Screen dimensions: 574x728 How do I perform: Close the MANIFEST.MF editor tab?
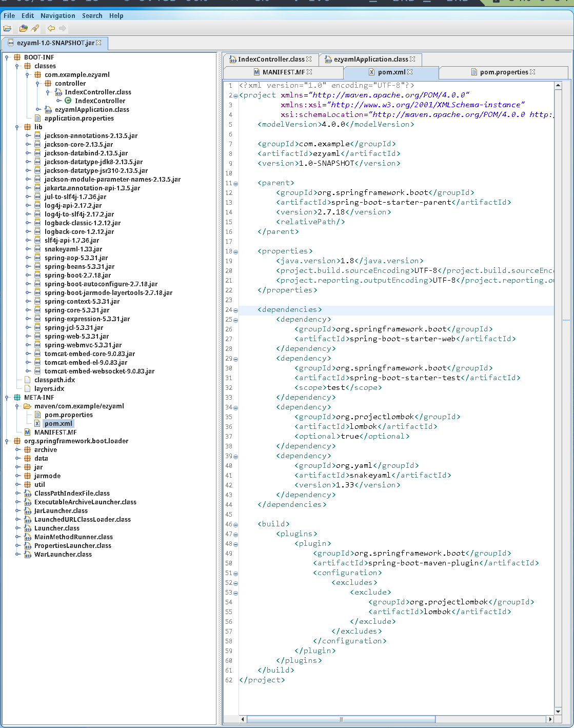point(309,72)
